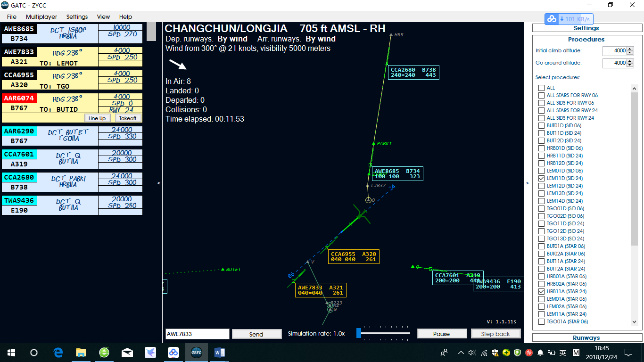The width and height of the screenshot is (644, 362).
Task: Select the GATC icon on the taskbar
Action: pos(197,352)
